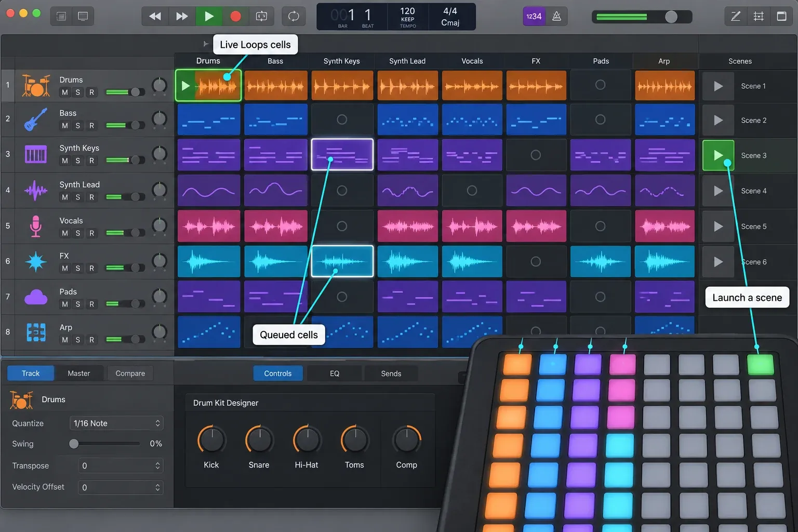Click the Vocals microphone icon
The height and width of the screenshot is (532, 798).
(x=36, y=226)
